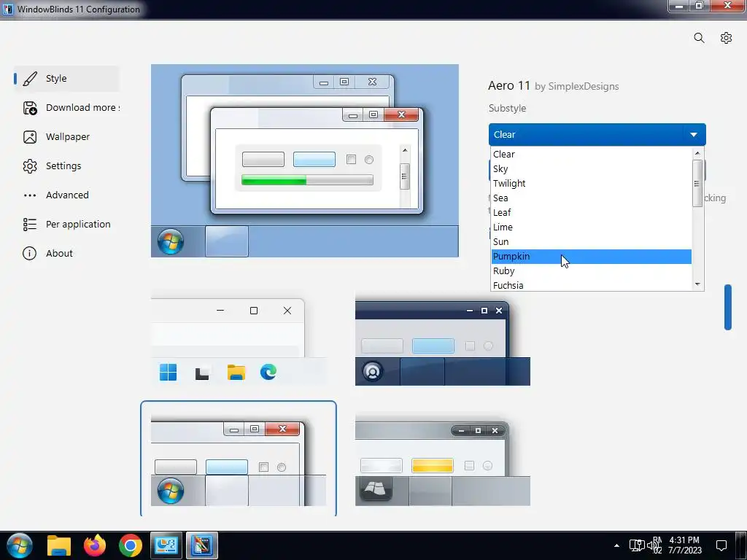Open the notification center icon
The image size is (747, 560).
point(721,545)
